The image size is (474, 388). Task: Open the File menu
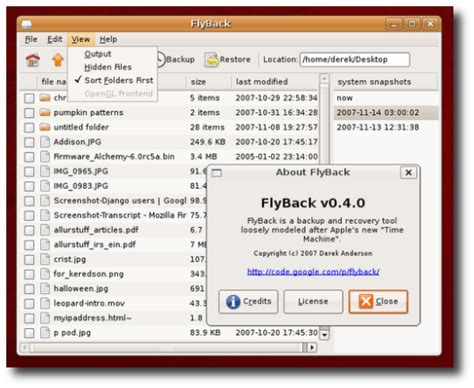[31, 39]
